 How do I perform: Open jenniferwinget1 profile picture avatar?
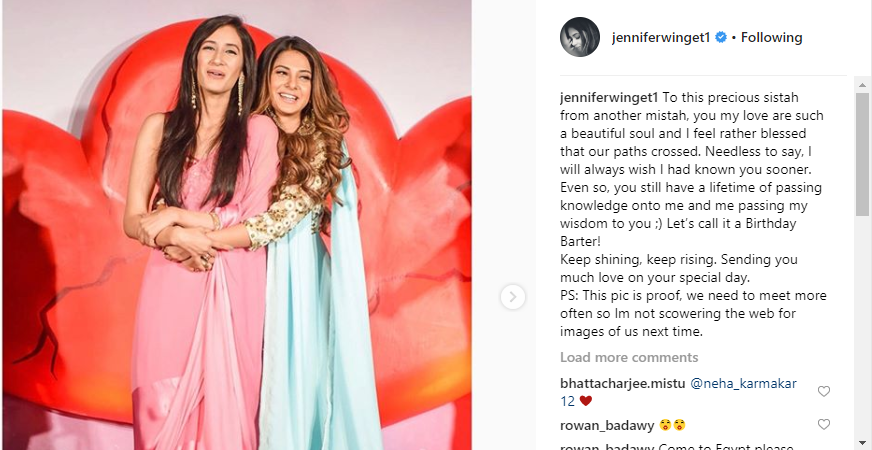click(x=579, y=37)
